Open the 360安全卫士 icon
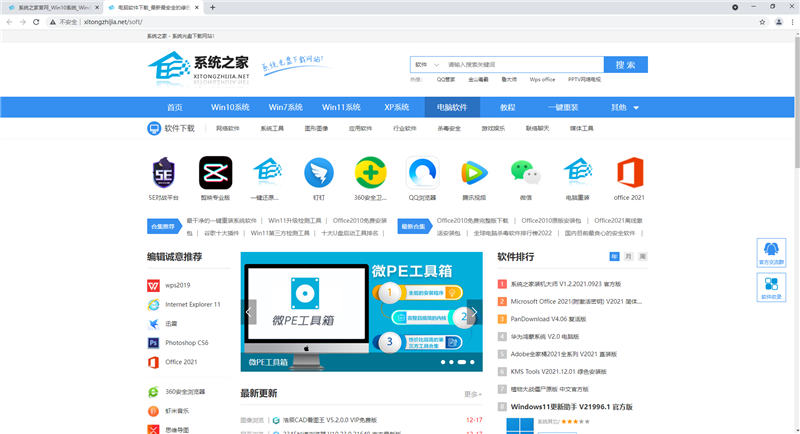The image size is (800, 434). (370, 172)
